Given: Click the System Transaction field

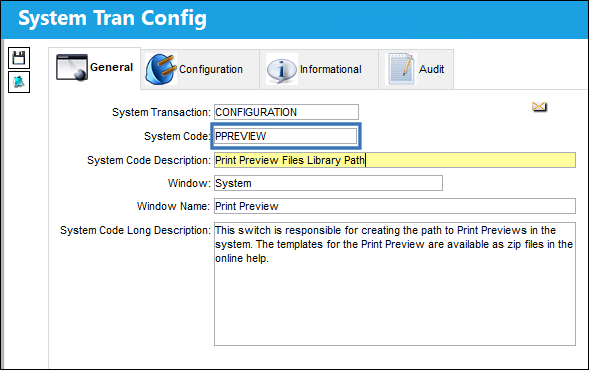Looking at the screenshot, I should point(286,112).
